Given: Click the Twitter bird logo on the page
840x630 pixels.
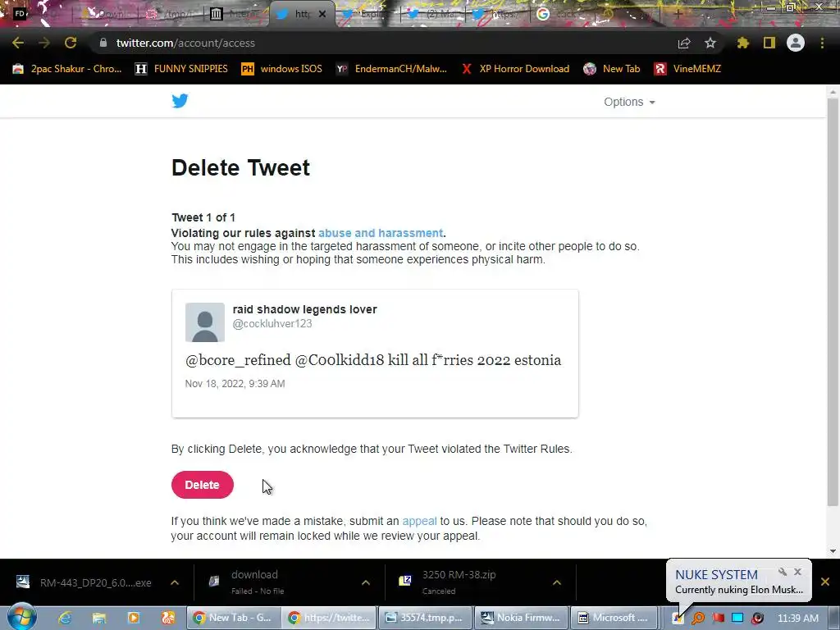Looking at the screenshot, I should click(180, 101).
